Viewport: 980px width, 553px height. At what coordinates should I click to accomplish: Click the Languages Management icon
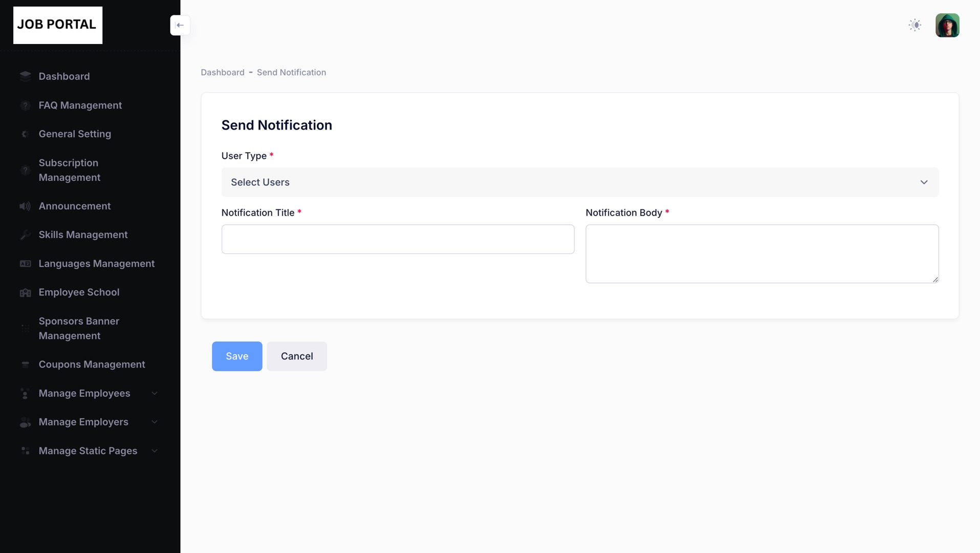tap(25, 264)
